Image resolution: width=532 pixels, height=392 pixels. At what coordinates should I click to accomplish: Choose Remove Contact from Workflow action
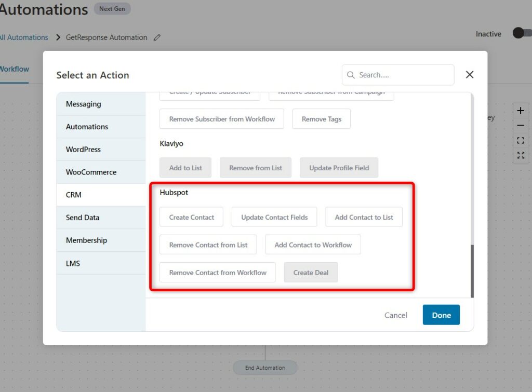pyautogui.click(x=218, y=273)
